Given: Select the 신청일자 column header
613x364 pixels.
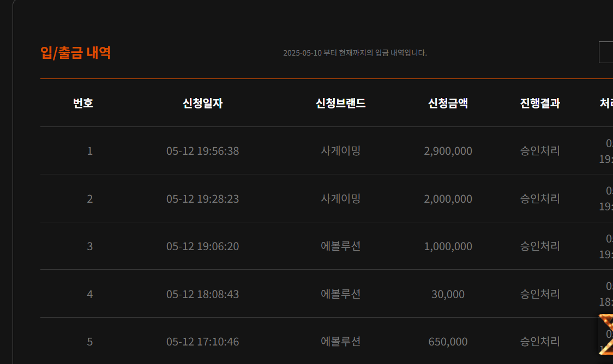Looking at the screenshot, I should pos(202,103).
